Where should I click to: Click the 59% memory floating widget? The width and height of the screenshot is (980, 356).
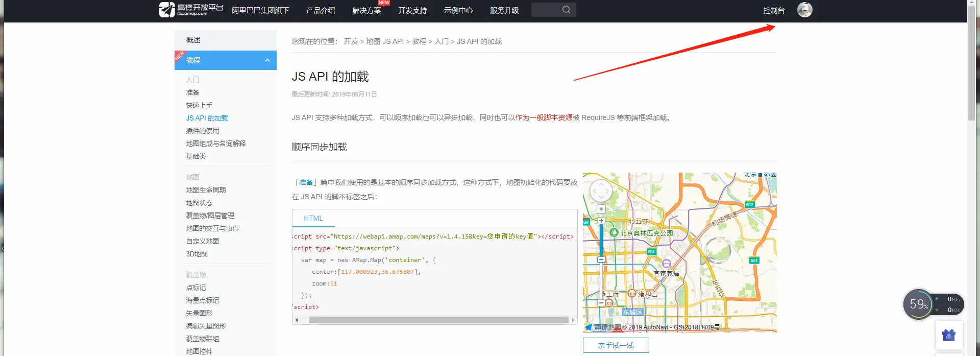(x=918, y=304)
